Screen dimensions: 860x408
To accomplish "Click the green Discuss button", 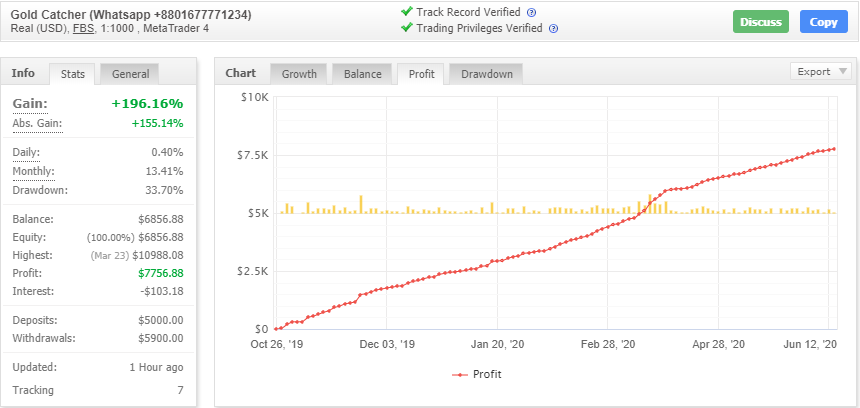I will [761, 22].
